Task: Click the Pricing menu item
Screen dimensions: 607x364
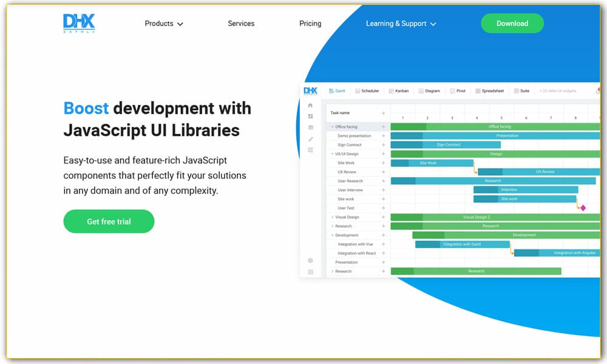Action: tap(310, 23)
